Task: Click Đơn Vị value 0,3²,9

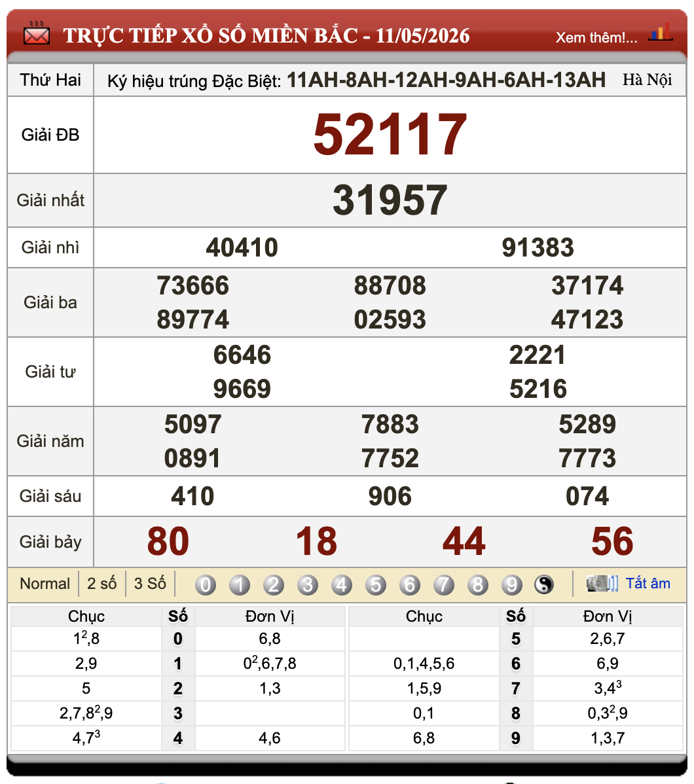Action: pyautogui.click(x=608, y=713)
